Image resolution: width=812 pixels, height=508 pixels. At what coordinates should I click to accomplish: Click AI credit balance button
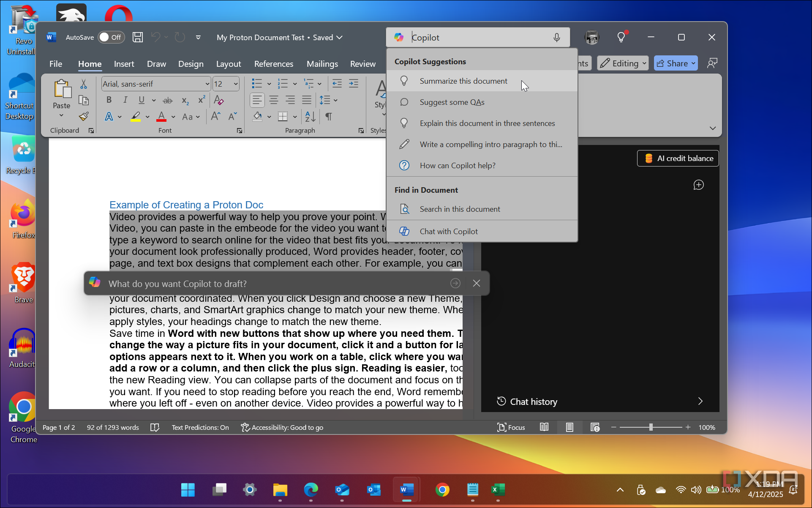pyautogui.click(x=678, y=158)
